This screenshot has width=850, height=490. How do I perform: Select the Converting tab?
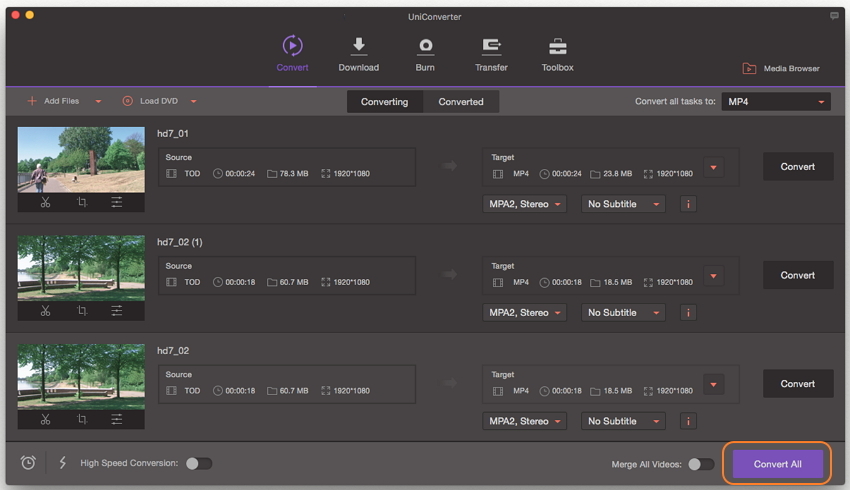pos(384,102)
